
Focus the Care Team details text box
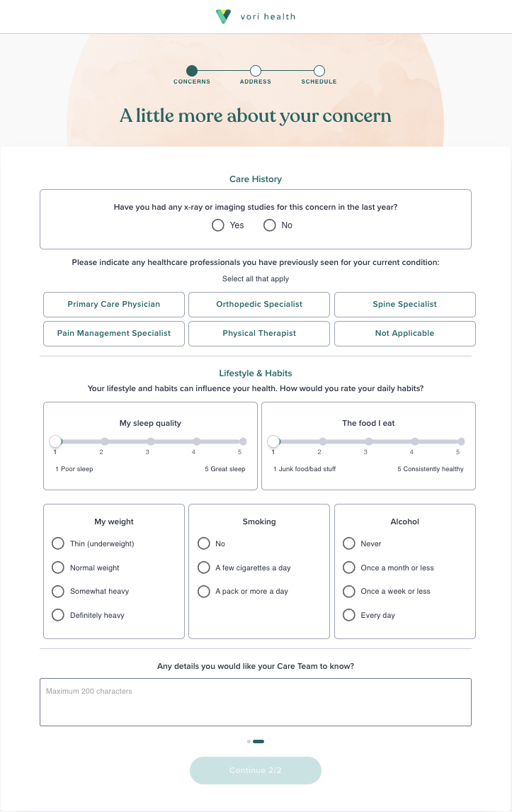[256, 702]
